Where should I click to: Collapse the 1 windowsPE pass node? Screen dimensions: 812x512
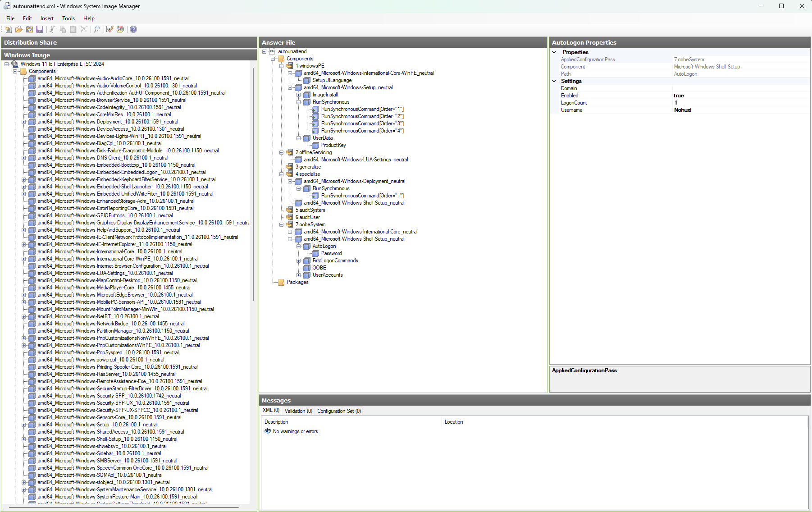[x=281, y=66]
